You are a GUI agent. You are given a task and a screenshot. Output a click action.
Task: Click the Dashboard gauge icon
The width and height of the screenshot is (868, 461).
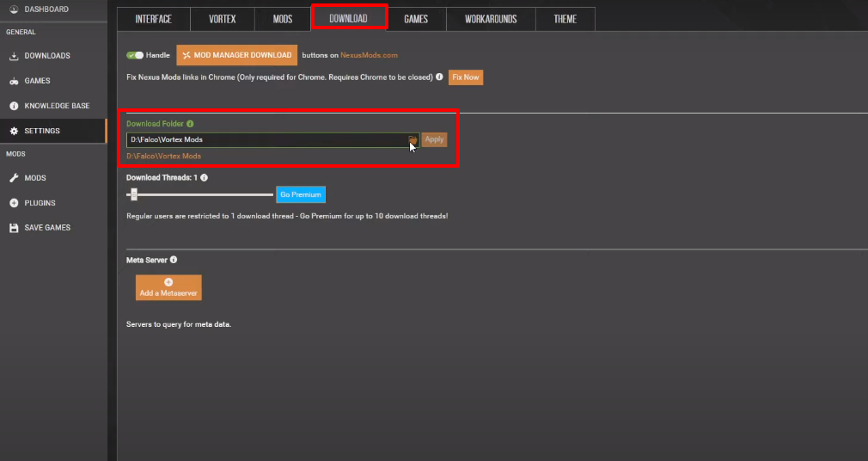pyautogui.click(x=14, y=9)
